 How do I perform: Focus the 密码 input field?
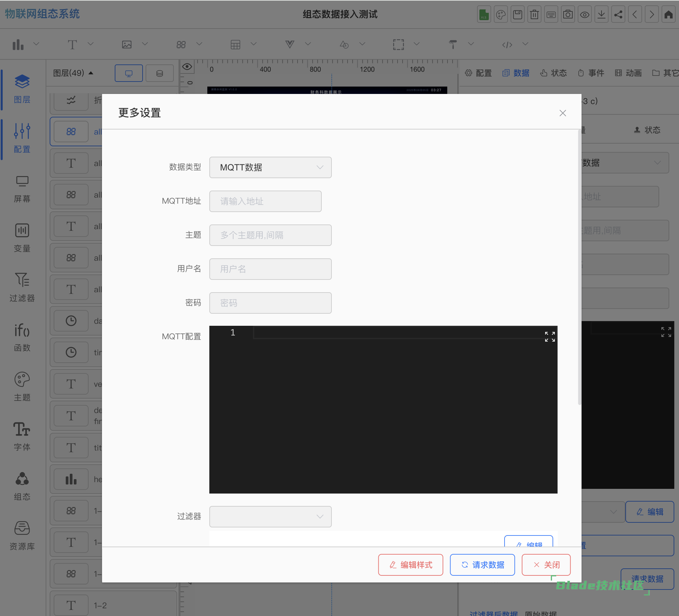[x=270, y=303]
